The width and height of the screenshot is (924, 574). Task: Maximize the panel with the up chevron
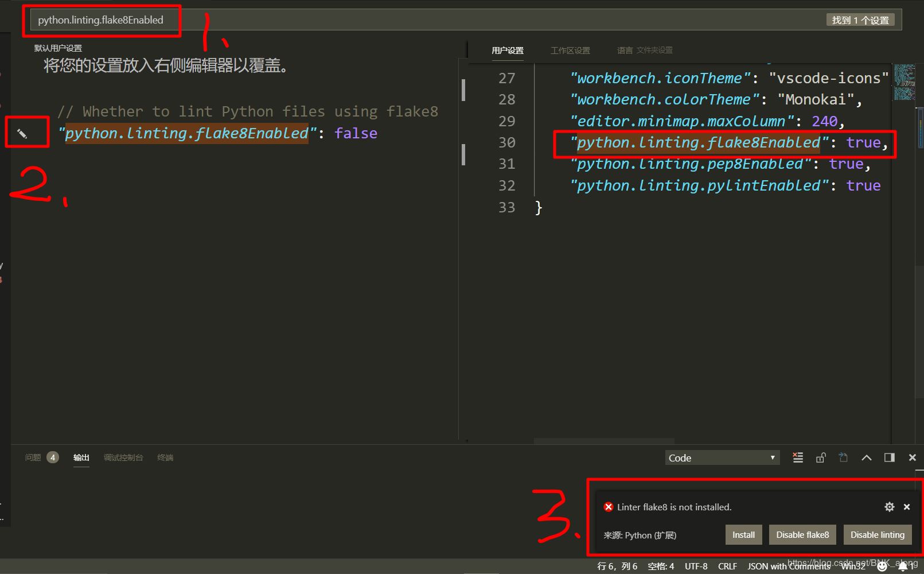tap(867, 457)
